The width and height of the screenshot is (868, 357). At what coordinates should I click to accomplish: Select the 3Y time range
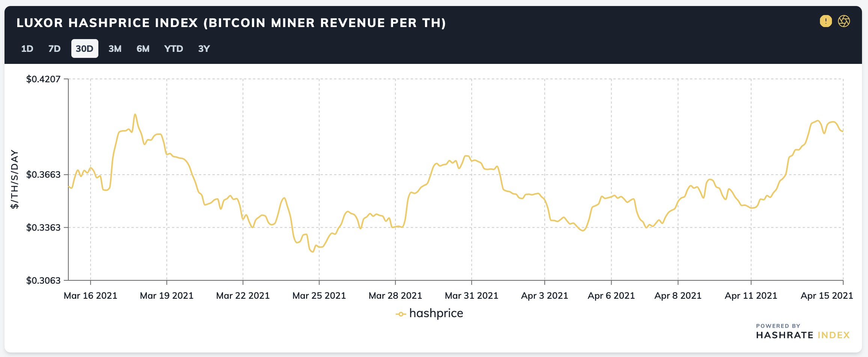click(x=204, y=48)
